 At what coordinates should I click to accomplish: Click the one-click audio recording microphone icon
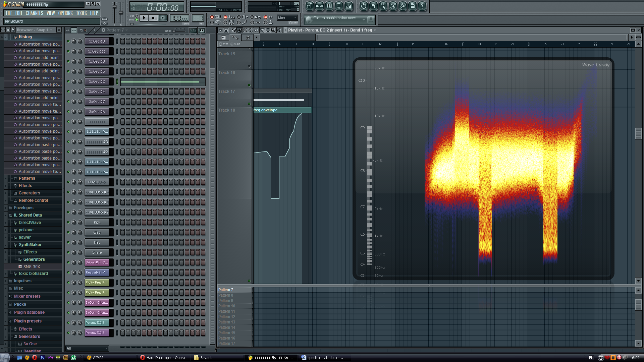402,6
